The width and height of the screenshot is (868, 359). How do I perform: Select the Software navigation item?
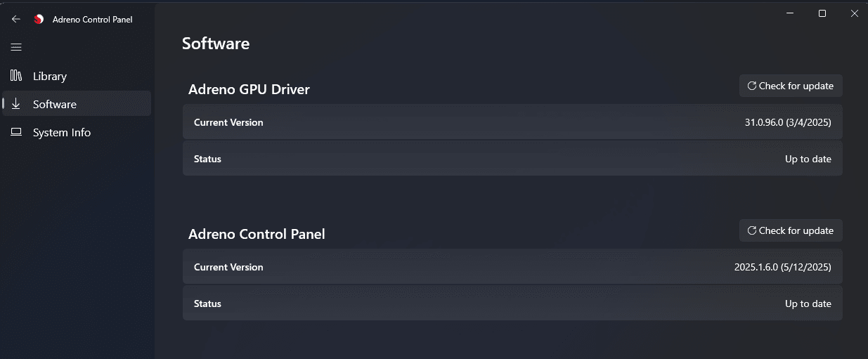55,104
